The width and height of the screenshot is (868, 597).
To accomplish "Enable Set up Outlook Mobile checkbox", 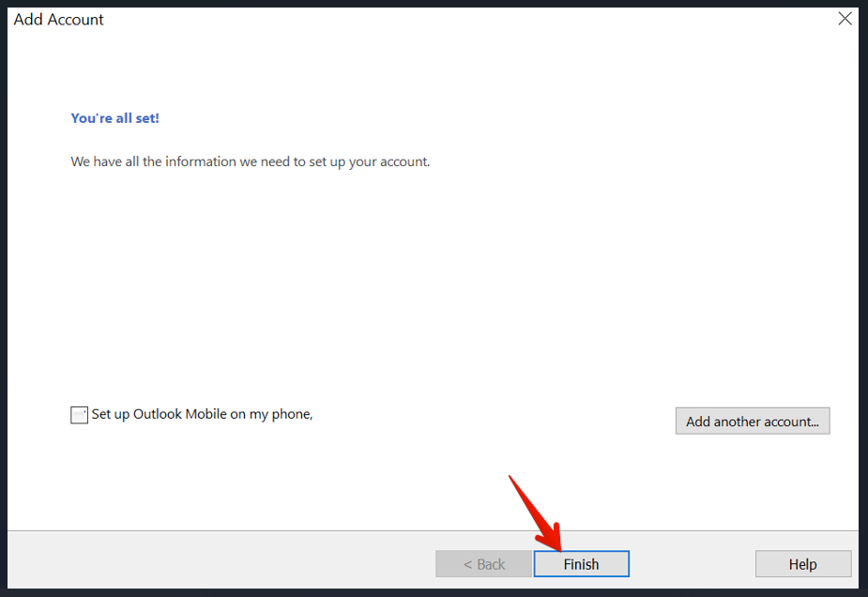I will click(x=79, y=415).
